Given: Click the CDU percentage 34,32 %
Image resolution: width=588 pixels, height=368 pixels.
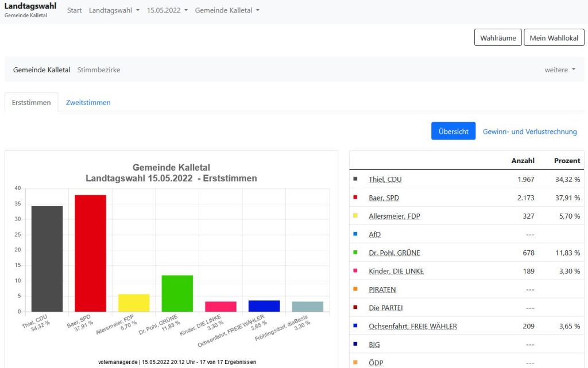Looking at the screenshot, I should click(x=567, y=180).
